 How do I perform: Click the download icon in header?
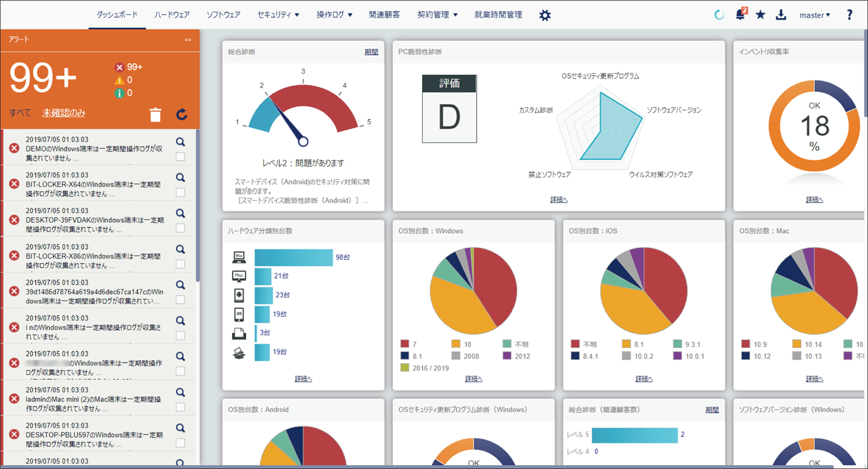point(781,15)
